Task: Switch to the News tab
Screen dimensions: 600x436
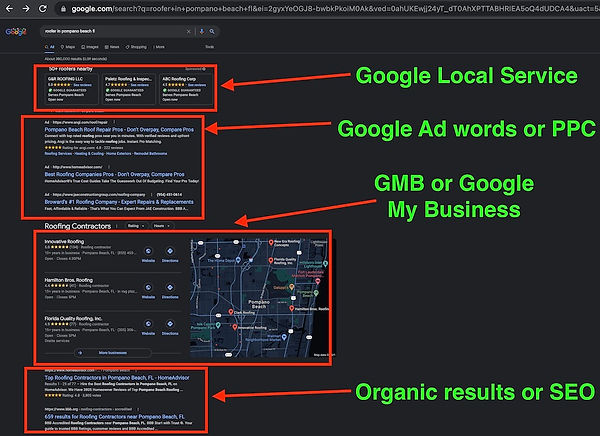Action: click(x=112, y=47)
